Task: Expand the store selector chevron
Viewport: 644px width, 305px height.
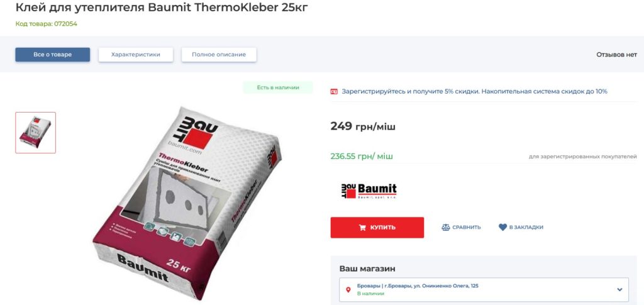Action: click(619, 289)
